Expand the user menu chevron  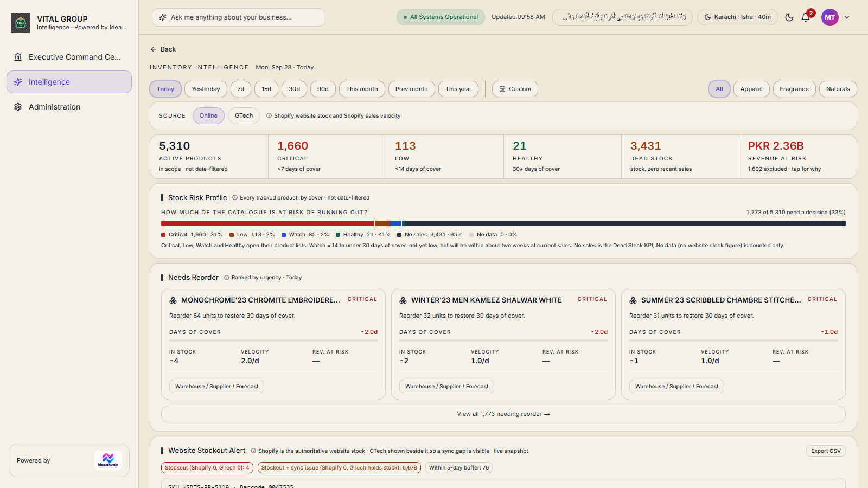[847, 17]
